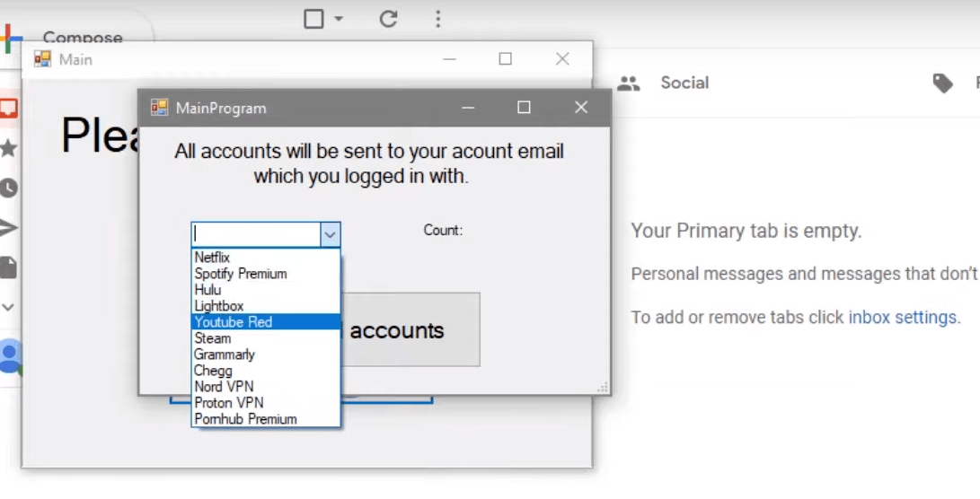Select Steam from the dropdown
Screen dimensions: 980x499
[x=266, y=338]
